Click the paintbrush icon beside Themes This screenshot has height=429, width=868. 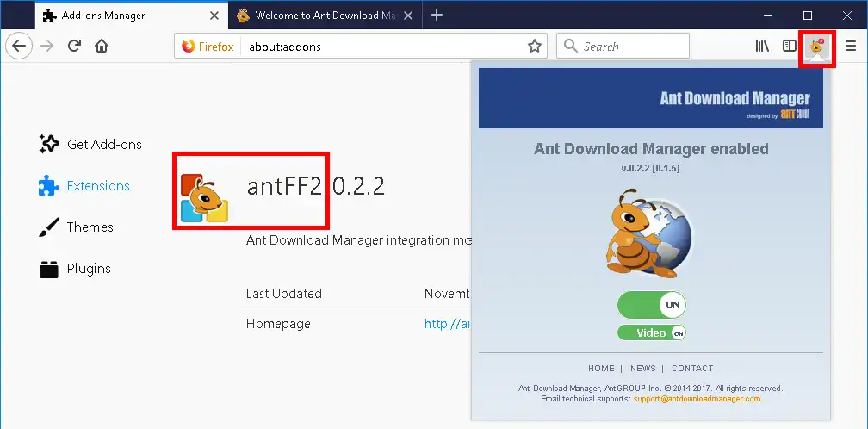coord(49,227)
